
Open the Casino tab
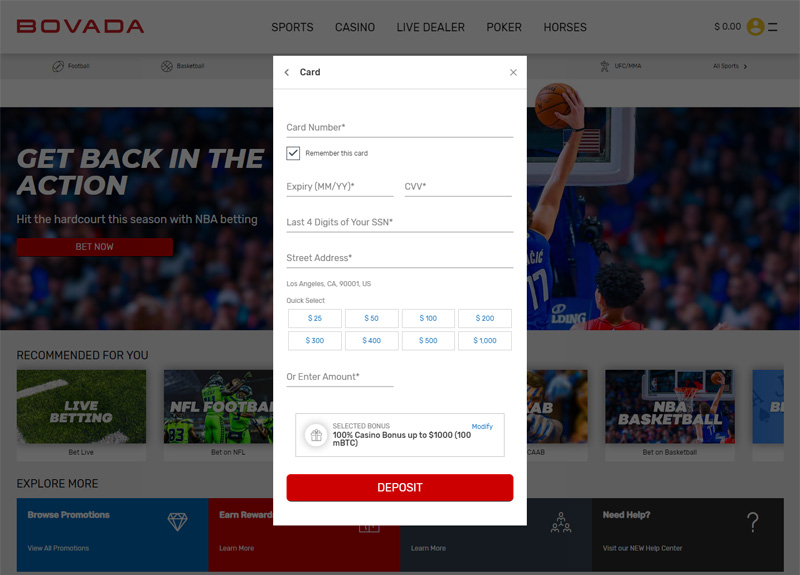[355, 27]
